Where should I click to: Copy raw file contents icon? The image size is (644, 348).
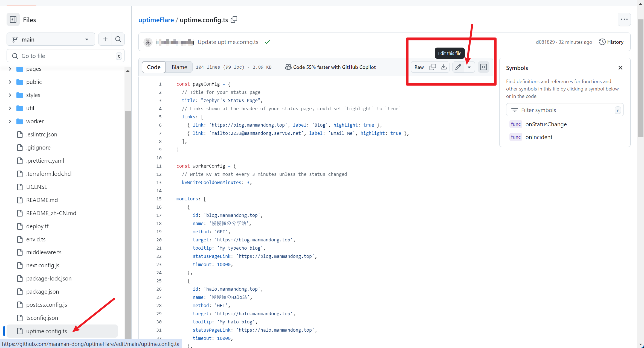(433, 67)
